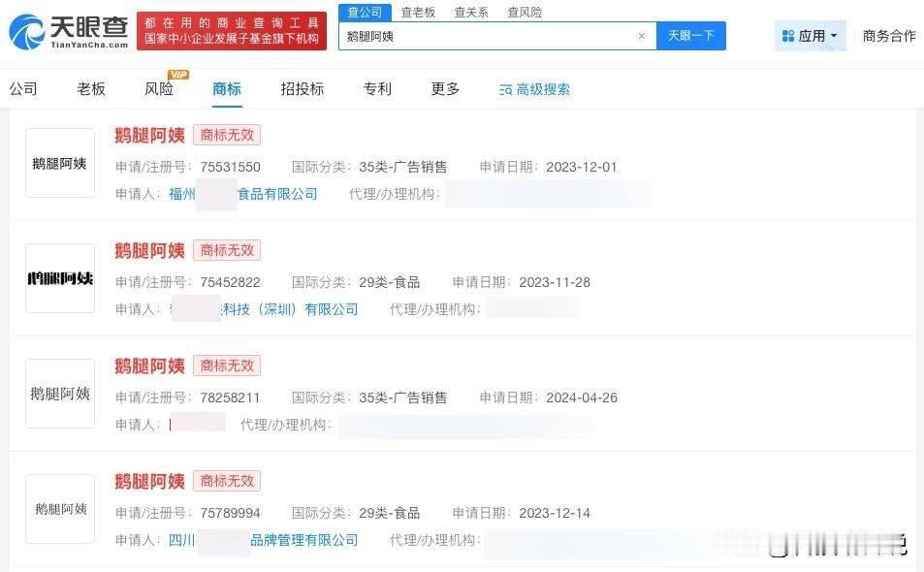Click the 天眼一下 search button
The height and width of the screenshot is (572, 924).
coord(690,36)
